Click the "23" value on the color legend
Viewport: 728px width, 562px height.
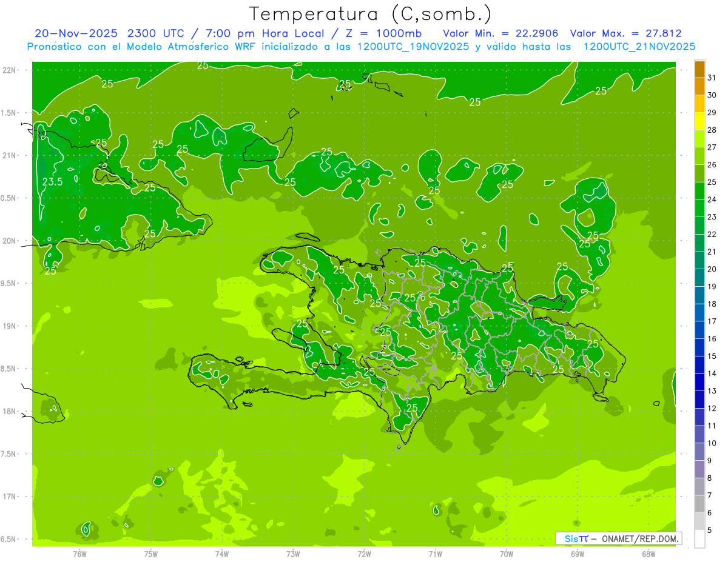point(712,217)
